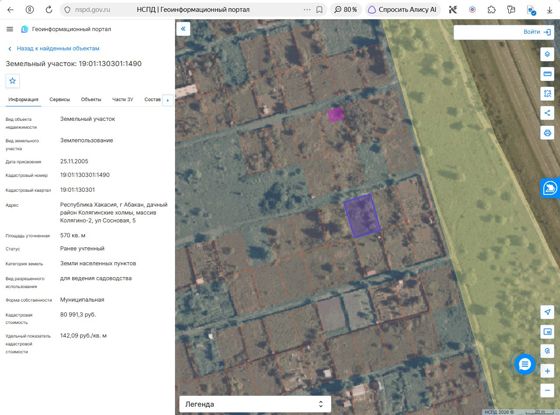Open the overview map window icon
560x415 pixels.
pos(547,332)
